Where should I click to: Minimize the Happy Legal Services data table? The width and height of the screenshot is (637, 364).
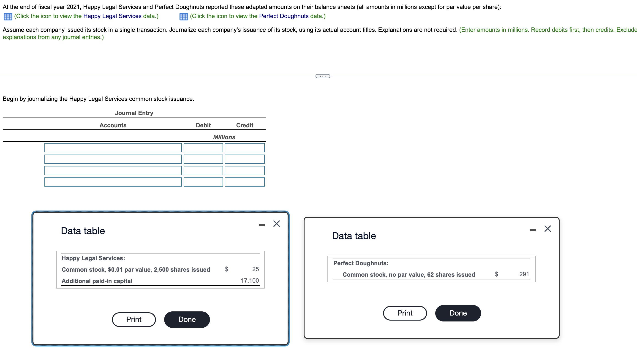261,225
